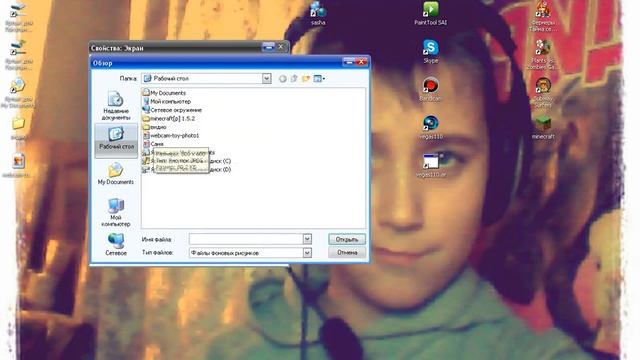Click the Фермеры game desktop icon

[x=543, y=16]
